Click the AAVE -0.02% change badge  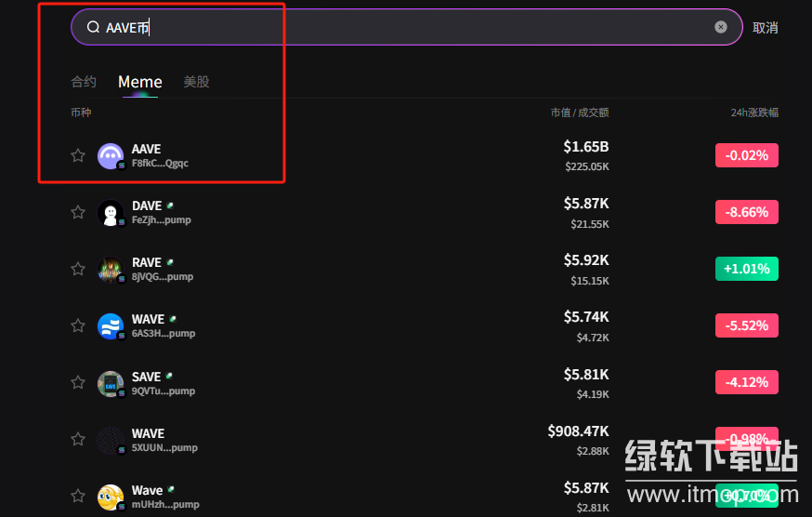(x=746, y=155)
